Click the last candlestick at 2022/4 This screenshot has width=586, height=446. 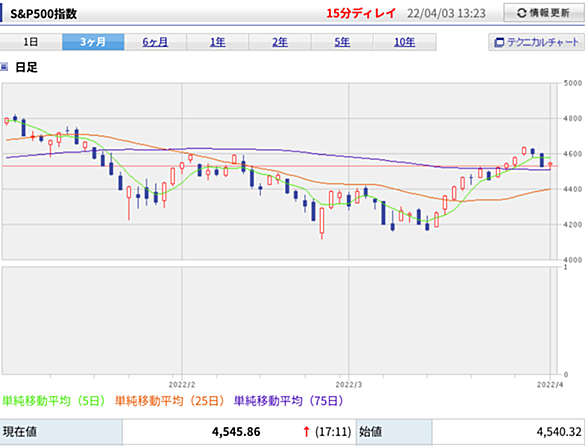[x=550, y=166]
